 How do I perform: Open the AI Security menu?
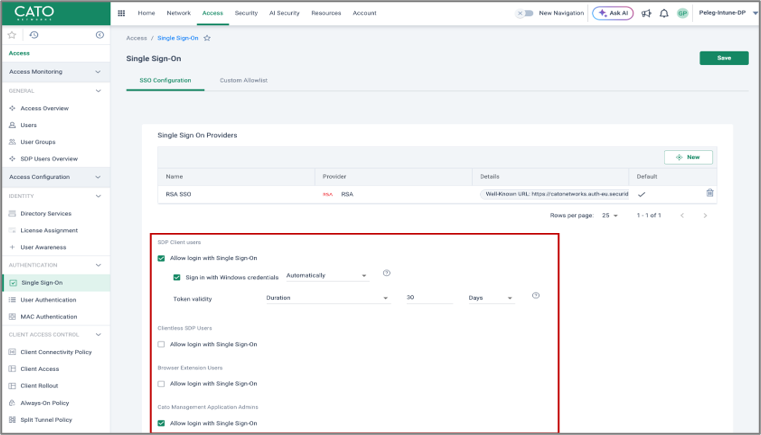284,13
